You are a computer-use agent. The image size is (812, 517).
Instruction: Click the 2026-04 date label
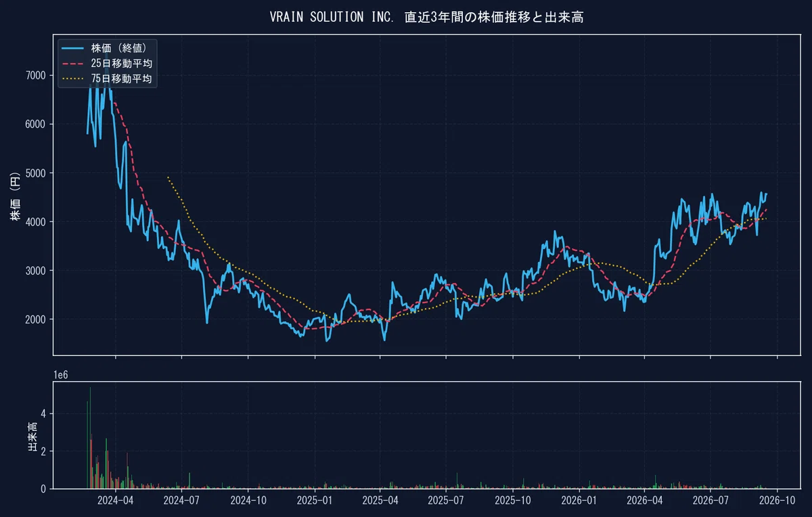[646, 501]
